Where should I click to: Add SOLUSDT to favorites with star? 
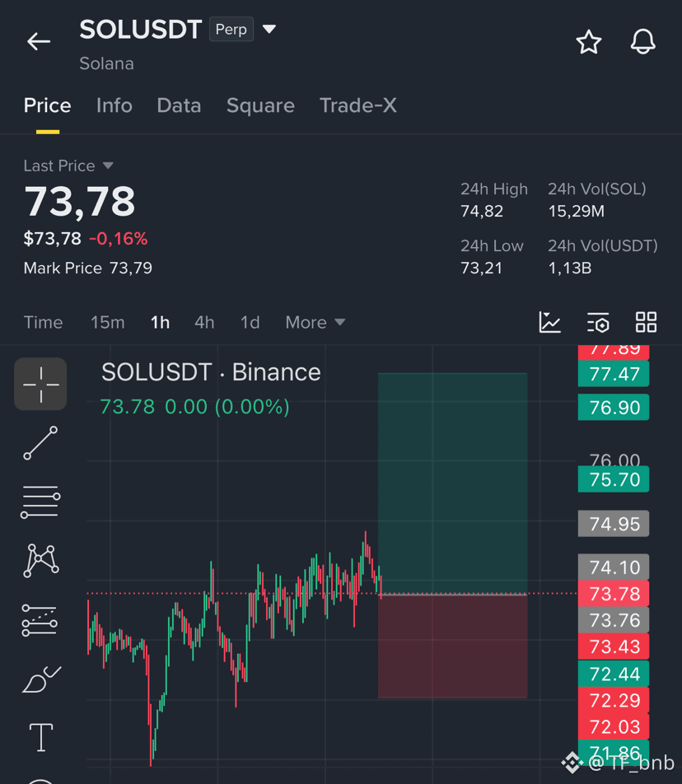point(588,41)
